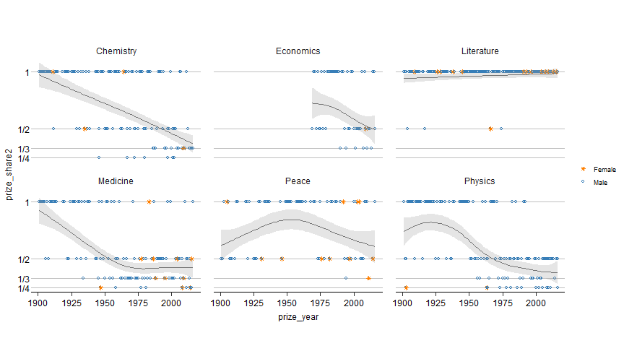Select the Medicine facet title
Viewport: 624px width, 364px height.
pos(116,181)
